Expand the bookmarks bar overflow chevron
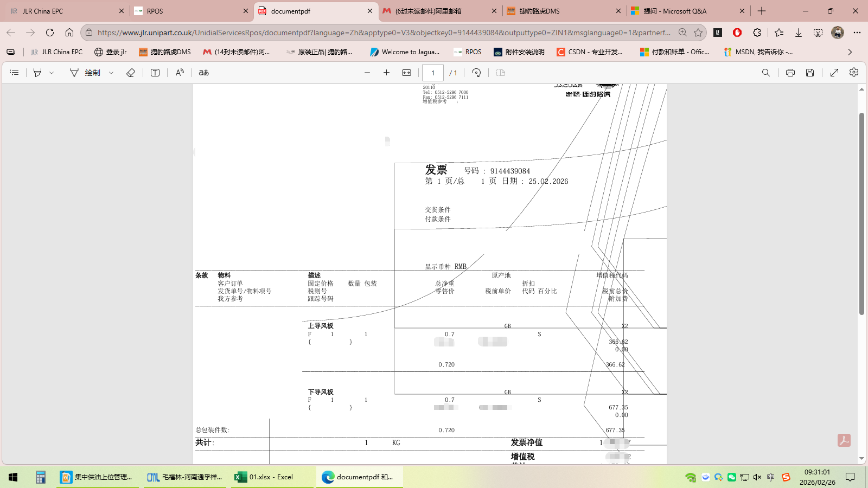The width and height of the screenshot is (868, 488). click(850, 52)
